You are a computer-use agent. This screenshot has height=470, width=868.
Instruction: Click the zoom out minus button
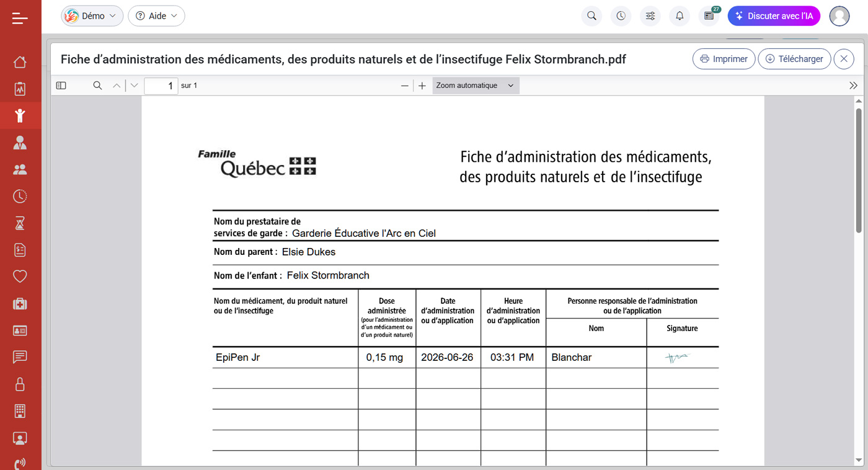pyautogui.click(x=405, y=86)
